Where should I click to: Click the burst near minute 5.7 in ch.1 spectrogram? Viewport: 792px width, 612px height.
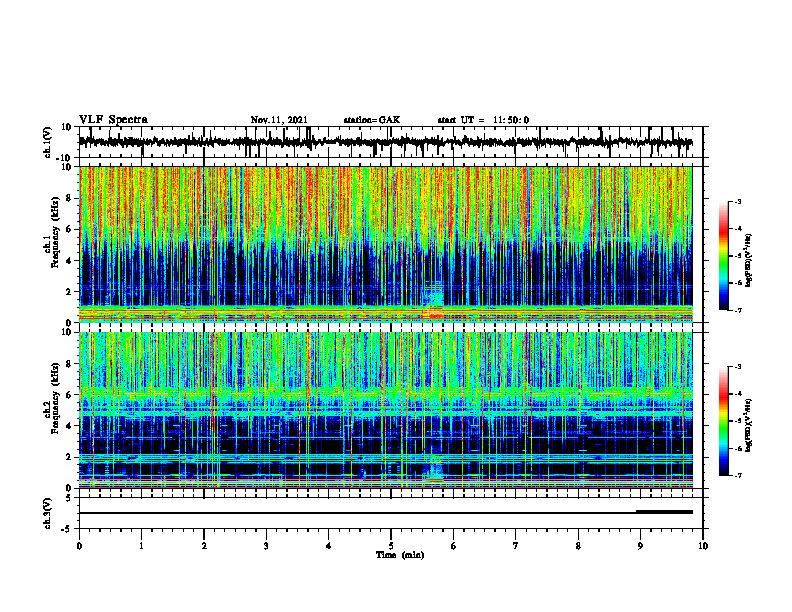[433, 300]
